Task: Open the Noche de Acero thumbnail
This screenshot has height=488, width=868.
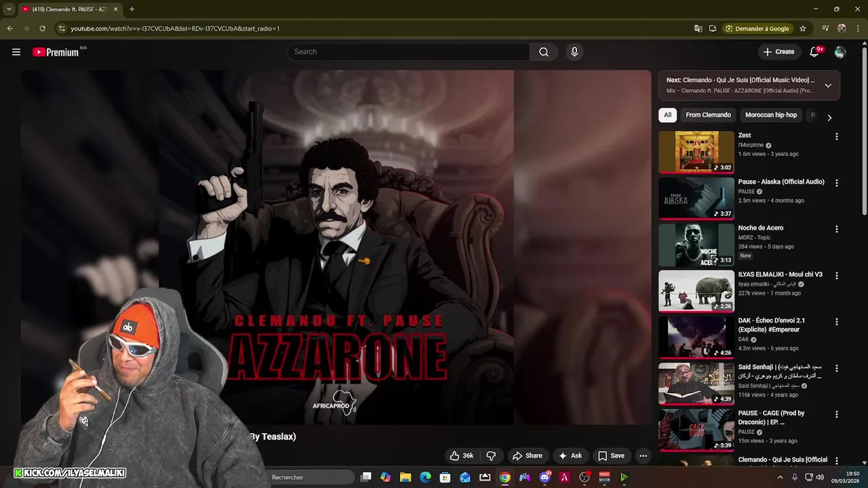Action: pos(696,245)
